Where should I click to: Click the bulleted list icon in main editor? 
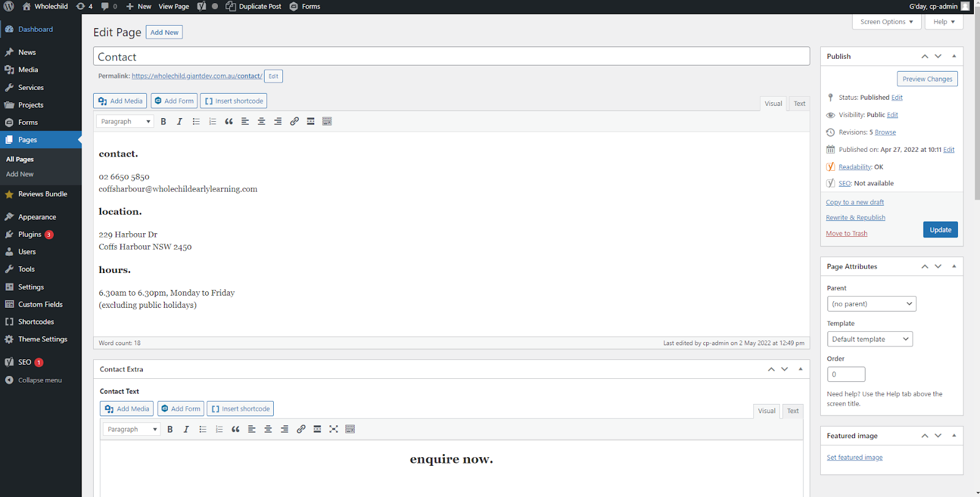pyautogui.click(x=196, y=122)
